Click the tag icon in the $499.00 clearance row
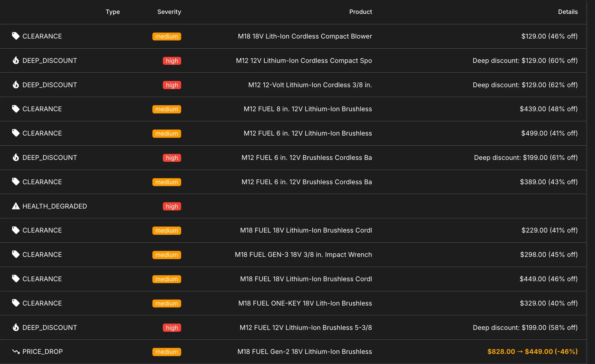 coord(16,133)
